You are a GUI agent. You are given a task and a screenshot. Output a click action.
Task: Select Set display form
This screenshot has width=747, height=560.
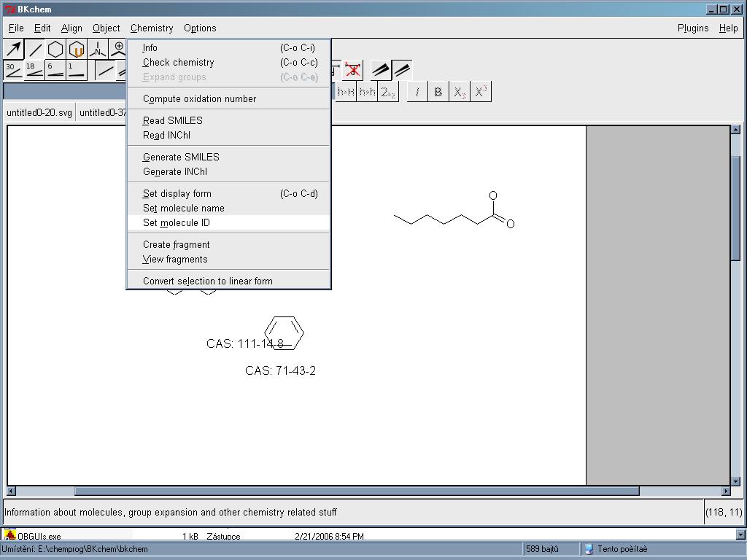click(x=228, y=193)
